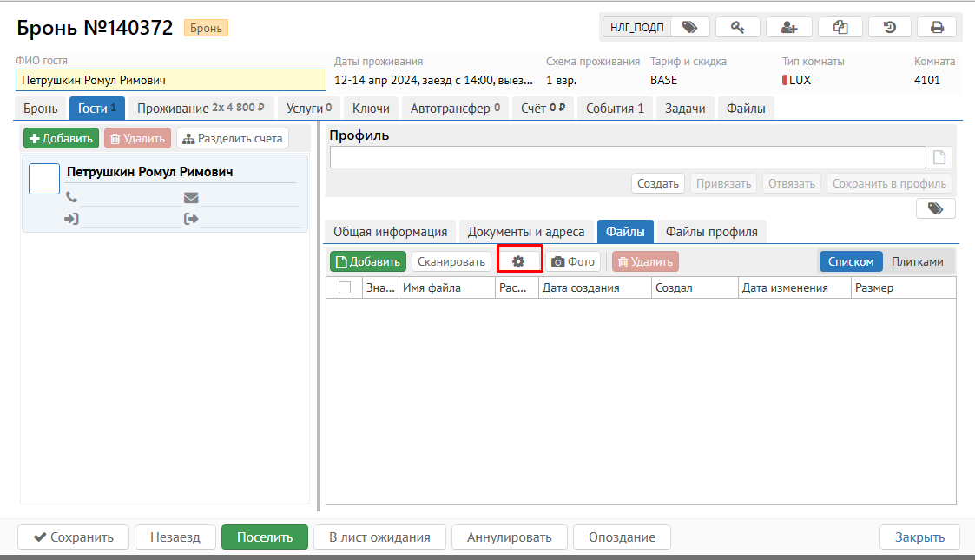Viewport: 975px width, 560px height.
Task: Tick the select-all checkbox in the files table header
Action: pyautogui.click(x=345, y=288)
